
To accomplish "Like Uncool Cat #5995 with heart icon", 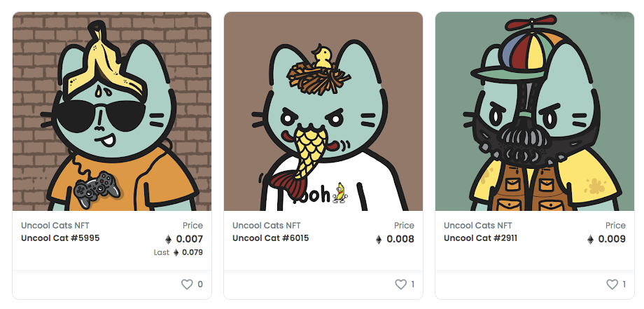I will (x=187, y=284).
